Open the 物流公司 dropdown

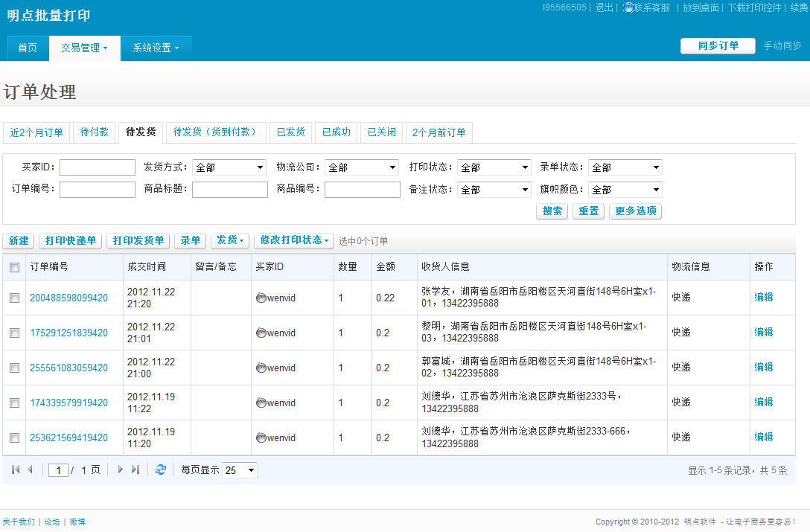pyautogui.click(x=362, y=167)
